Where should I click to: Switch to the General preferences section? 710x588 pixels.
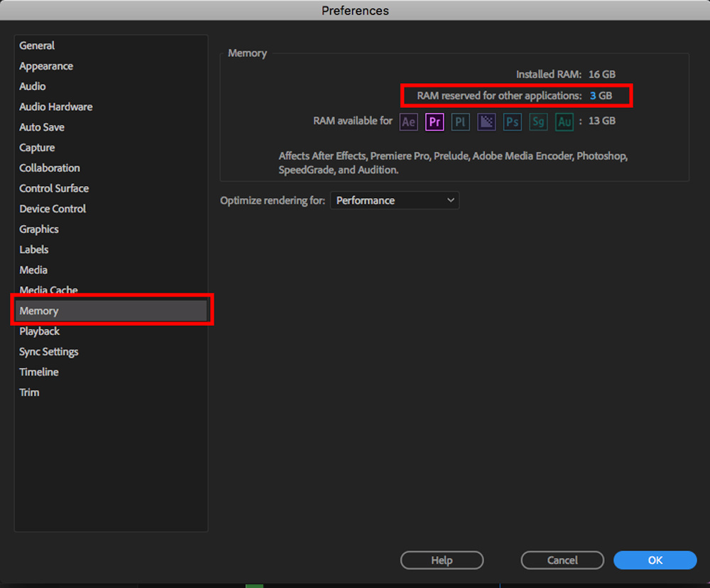point(37,45)
